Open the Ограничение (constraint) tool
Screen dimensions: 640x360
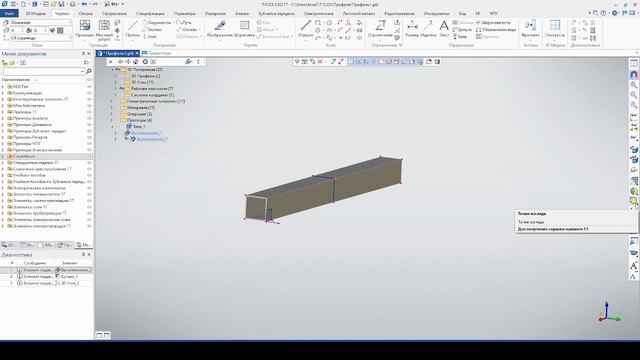coord(380,29)
